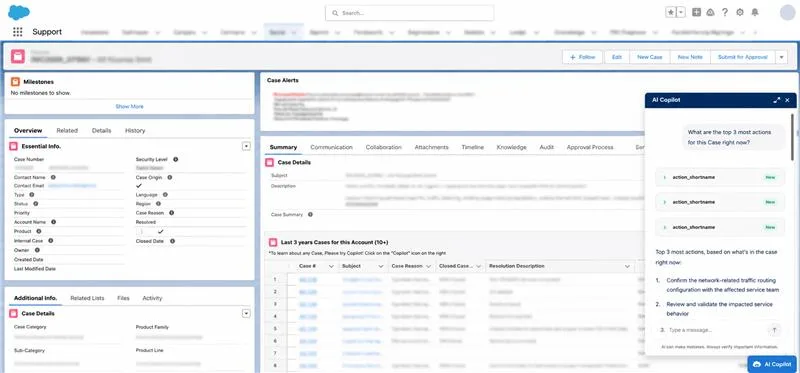Click the Edit button
This screenshot has height=373, width=800.
pos(616,57)
